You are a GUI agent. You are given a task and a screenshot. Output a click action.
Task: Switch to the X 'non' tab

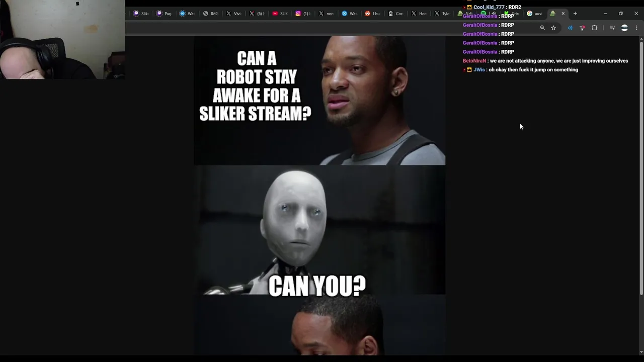click(326, 14)
